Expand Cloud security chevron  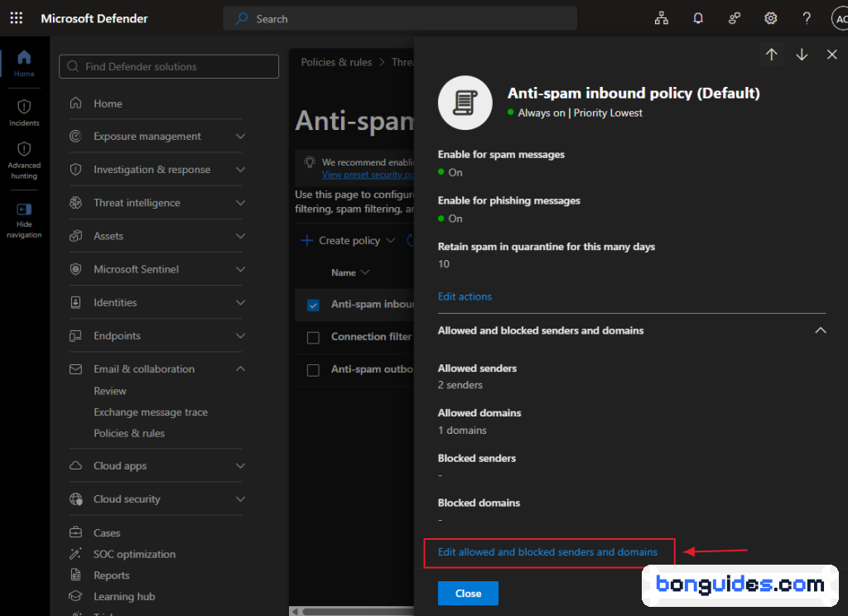(241, 499)
